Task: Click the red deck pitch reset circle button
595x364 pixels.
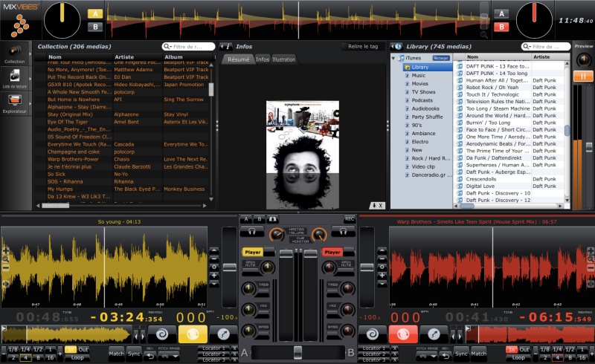Action: tap(382, 267)
